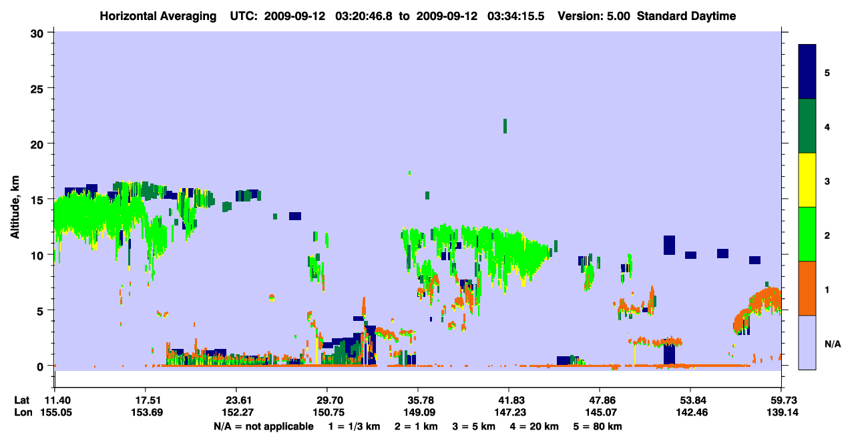Click the colorbar label 'N/A'
868x445 pixels.
click(x=833, y=344)
